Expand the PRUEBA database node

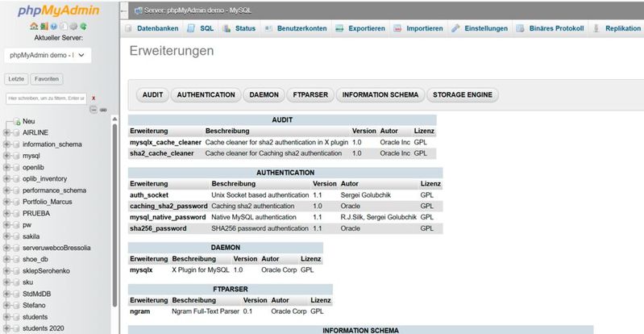[x=6, y=214]
